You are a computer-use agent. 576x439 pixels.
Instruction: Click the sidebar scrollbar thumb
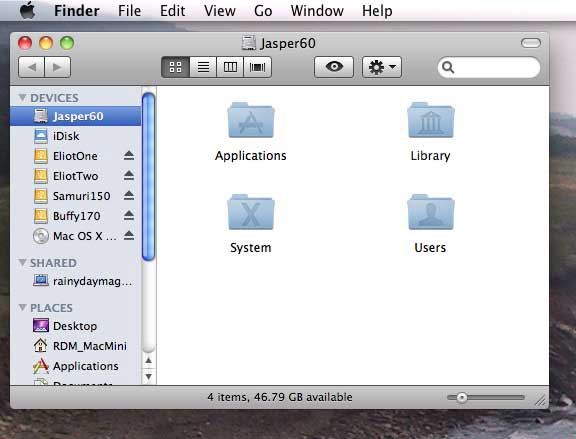(x=148, y=176)
